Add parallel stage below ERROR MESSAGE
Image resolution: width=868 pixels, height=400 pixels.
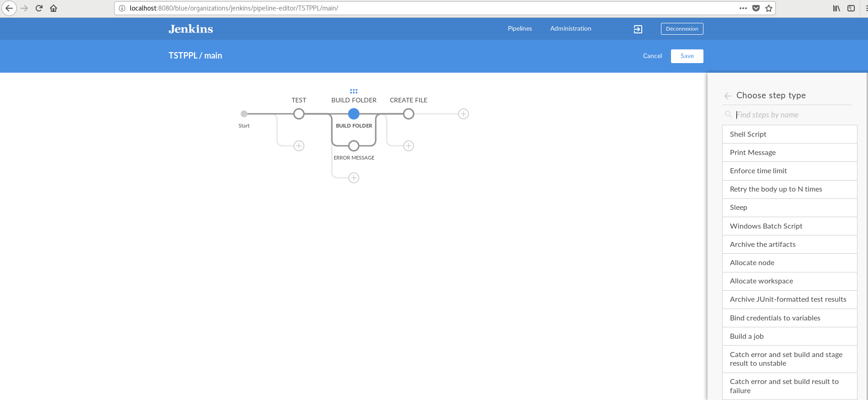tap(354, 178)
